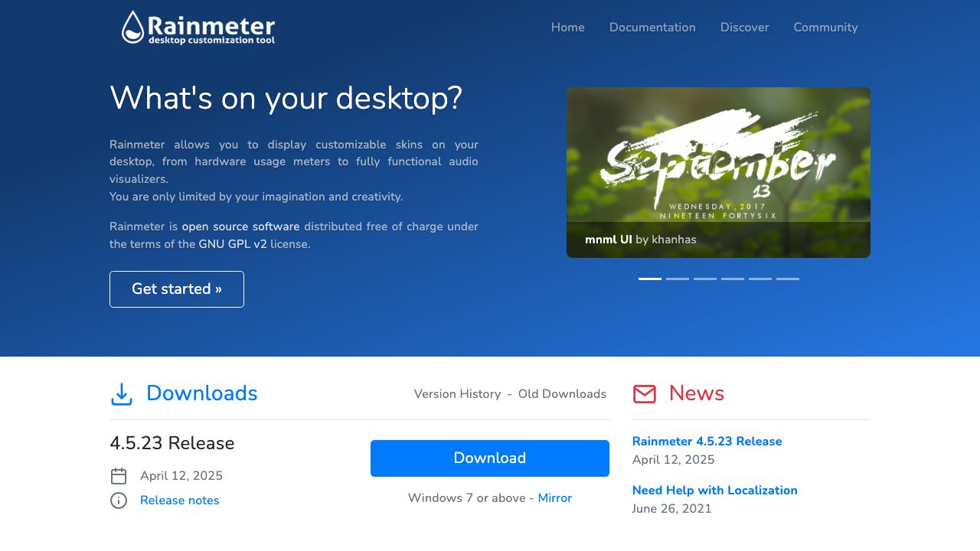This screenshot has width=980, height=551.
Task: Select the first carousel indicator
Action: 650,279
